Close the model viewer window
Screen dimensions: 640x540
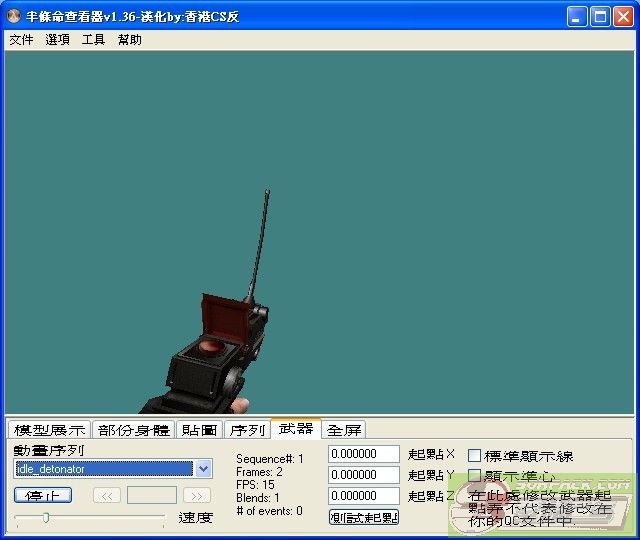623,17
